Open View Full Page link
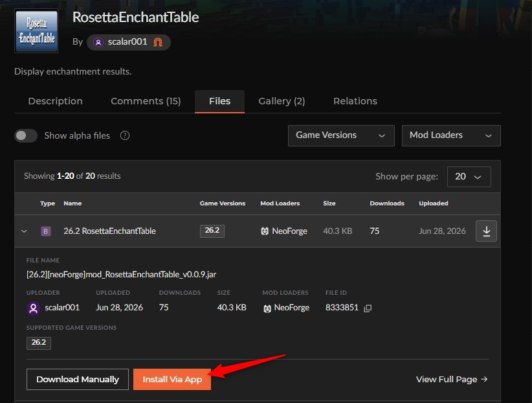532x403 pixels. [x=452, y=379]
